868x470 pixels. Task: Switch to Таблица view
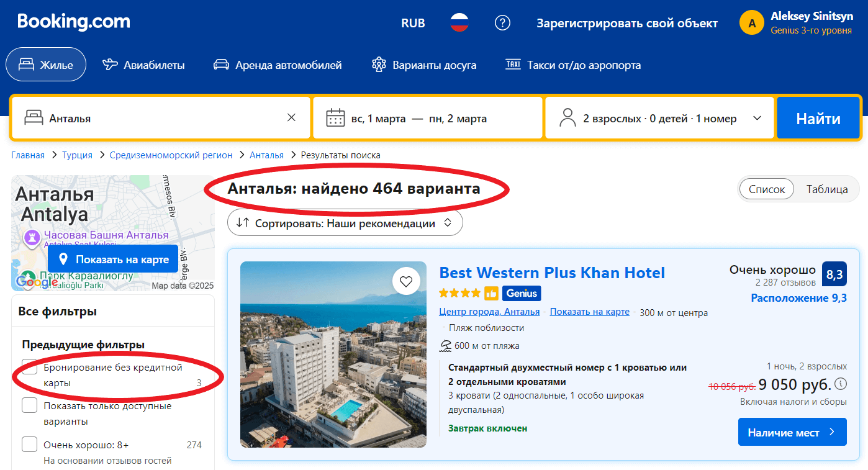[x=827, y=189]
